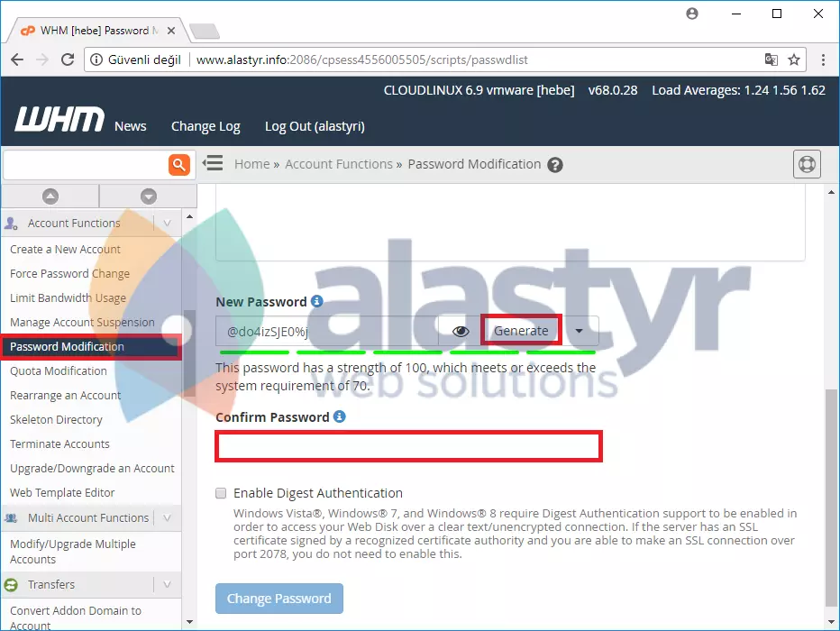Open Terminate Accounts

[59, 444]
